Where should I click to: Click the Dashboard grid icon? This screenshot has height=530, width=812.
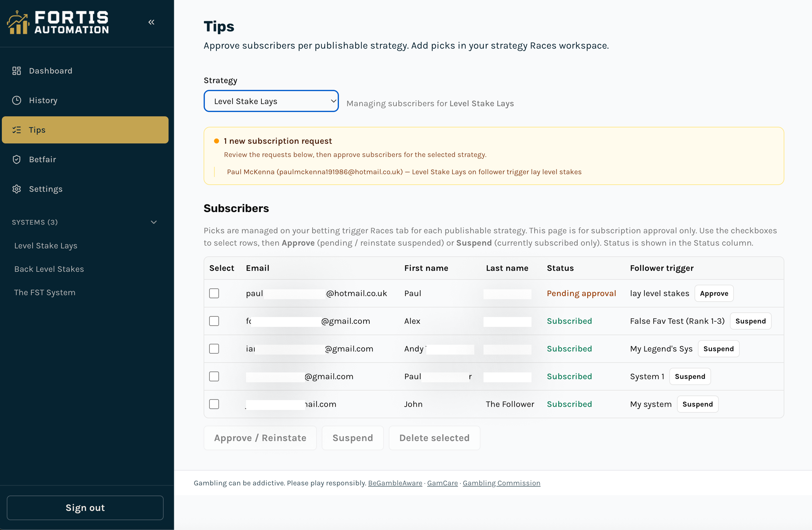click(x=17, y=71)
